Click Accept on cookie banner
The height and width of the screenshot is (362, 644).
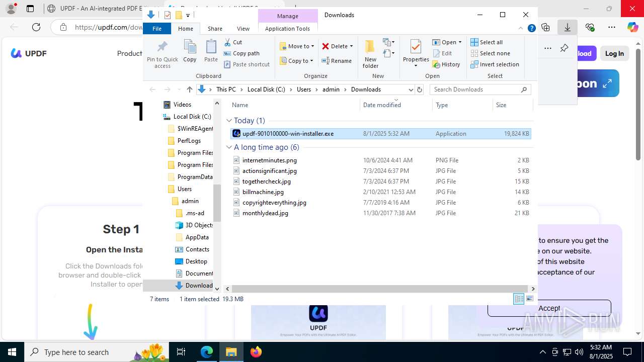click(549, 308)
